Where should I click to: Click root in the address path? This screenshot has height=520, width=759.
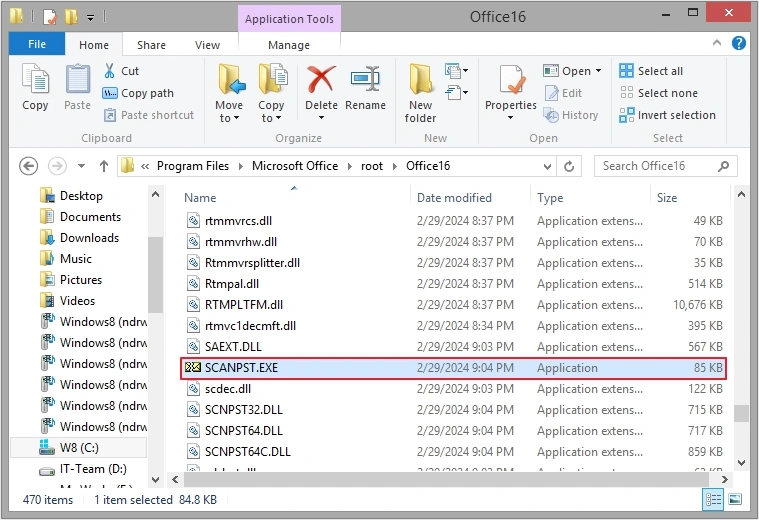tap(372, 166)
